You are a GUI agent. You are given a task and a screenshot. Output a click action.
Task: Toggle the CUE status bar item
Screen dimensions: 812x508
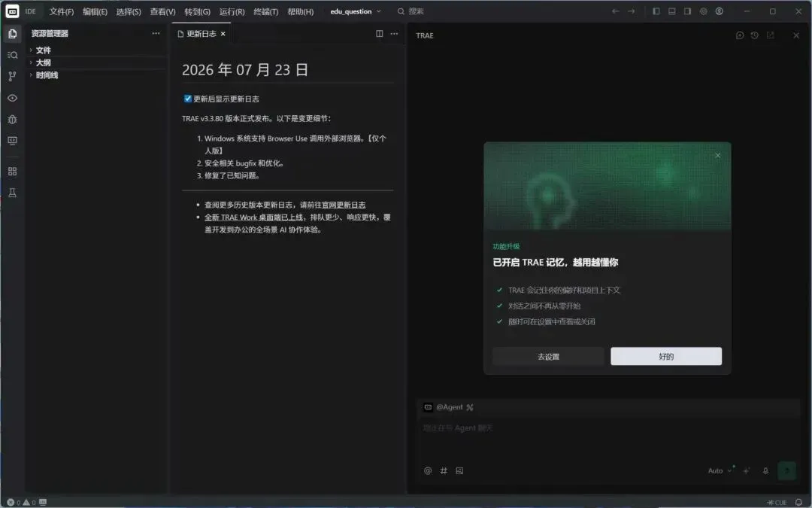point(777,502)
